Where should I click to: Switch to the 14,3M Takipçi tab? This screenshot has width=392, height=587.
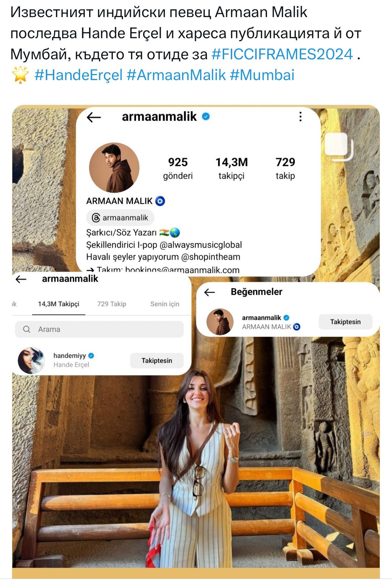pyautogui.click(x=59, y=304)
